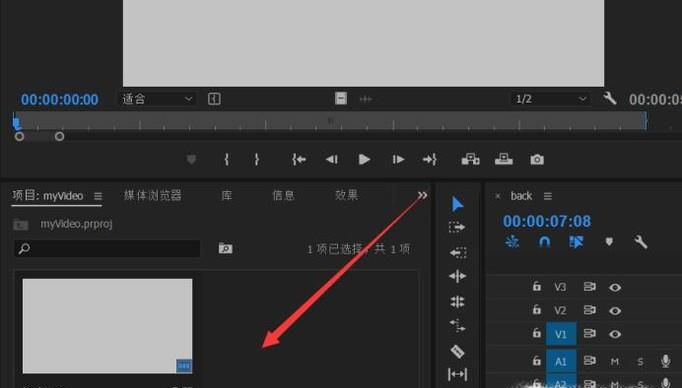Image resolution: width=682 pixels, height=388 pixels.
Task: Switch to the 库 tab
Action: (x=227, y=195)
